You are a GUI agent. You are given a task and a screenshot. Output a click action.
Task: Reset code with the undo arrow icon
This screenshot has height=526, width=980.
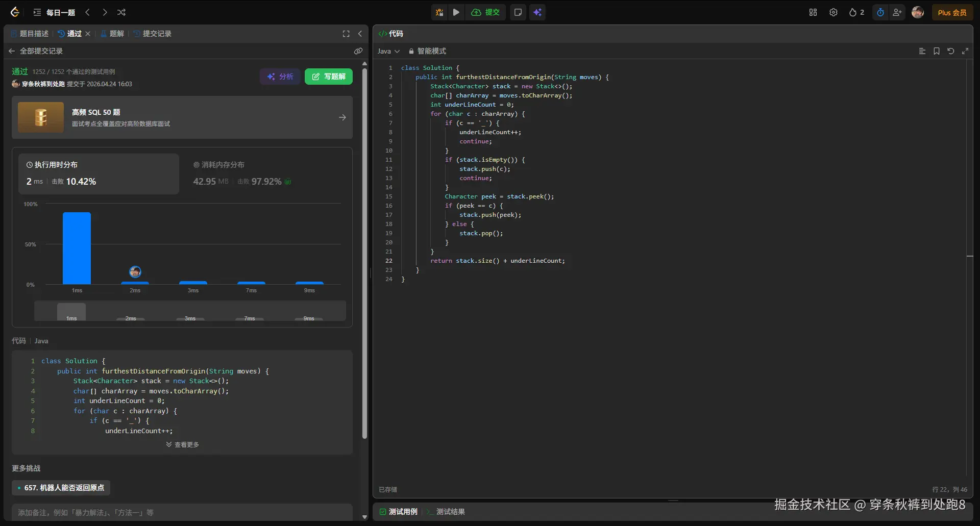[x=951, y=51]
